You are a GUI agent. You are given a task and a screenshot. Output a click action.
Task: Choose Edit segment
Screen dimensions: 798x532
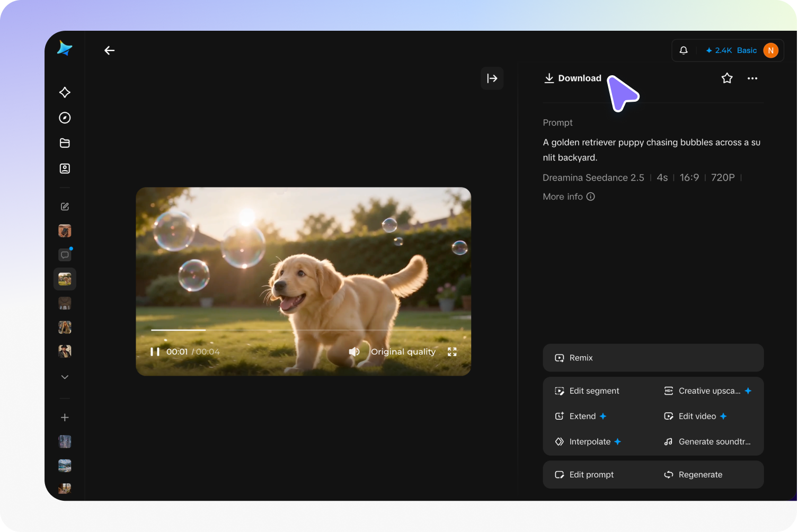(587, 391)
